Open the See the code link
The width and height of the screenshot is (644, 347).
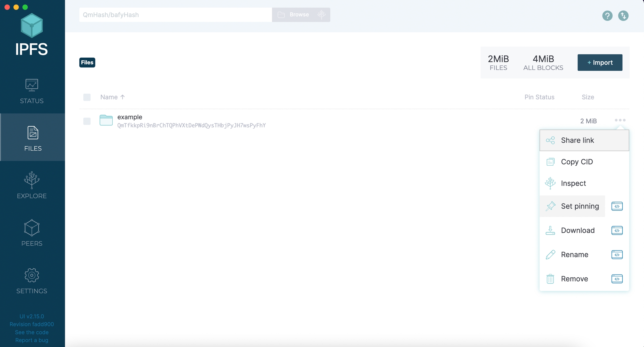point(32,332)
